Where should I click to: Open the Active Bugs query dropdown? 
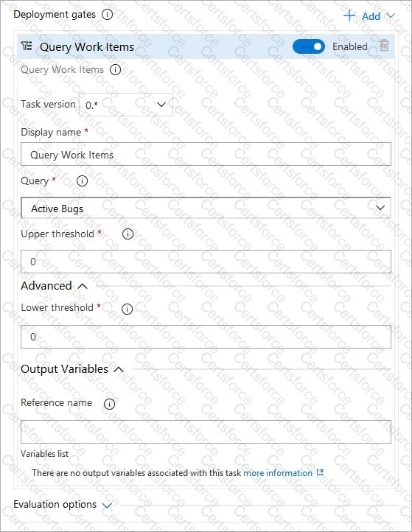pyautogui.click(x=206, y=208)
